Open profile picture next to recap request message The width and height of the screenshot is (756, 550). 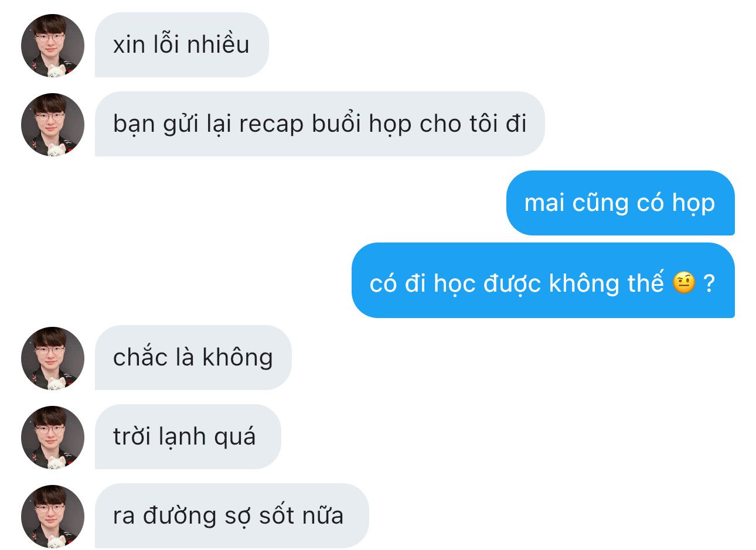53,125
